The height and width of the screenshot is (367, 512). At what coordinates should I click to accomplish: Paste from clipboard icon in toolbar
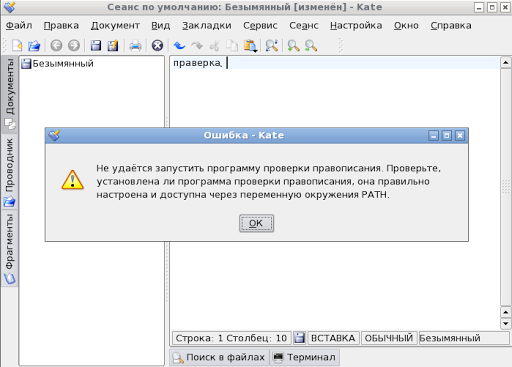250,46
